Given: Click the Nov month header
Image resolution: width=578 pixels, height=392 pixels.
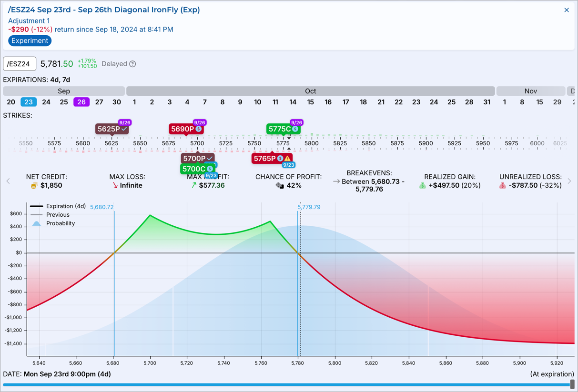Looking at the screenshot, I should click(x=530, y=91).
